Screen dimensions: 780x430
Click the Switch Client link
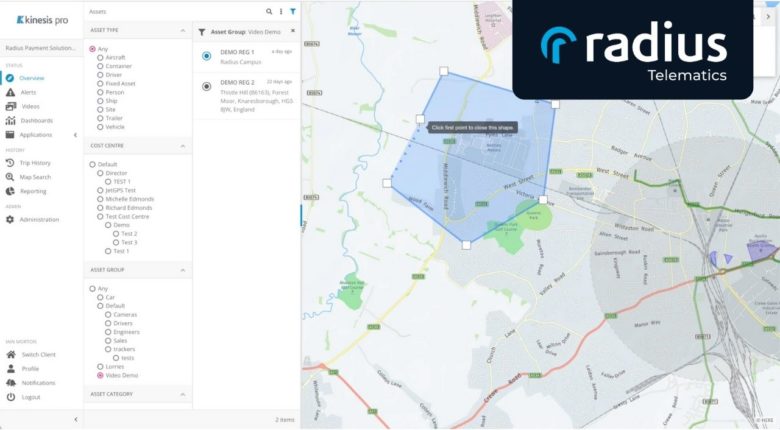(x=38, y=355)
